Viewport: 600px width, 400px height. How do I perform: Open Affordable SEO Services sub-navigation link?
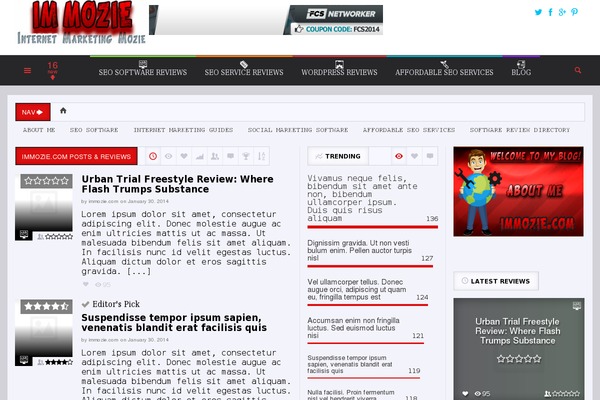pyautogui.click(x=409, y=130)
